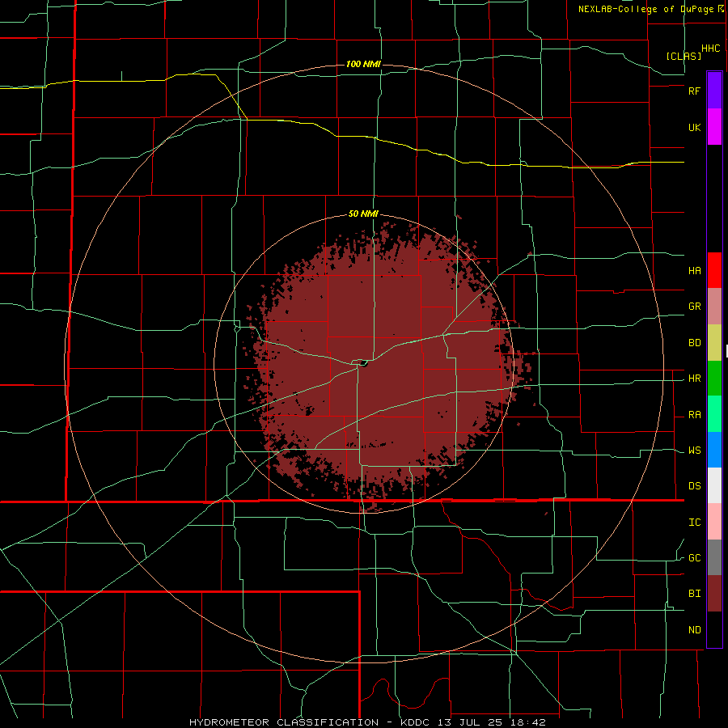Click the 100 NMI range ring label
728x728 pixels.
363,64
